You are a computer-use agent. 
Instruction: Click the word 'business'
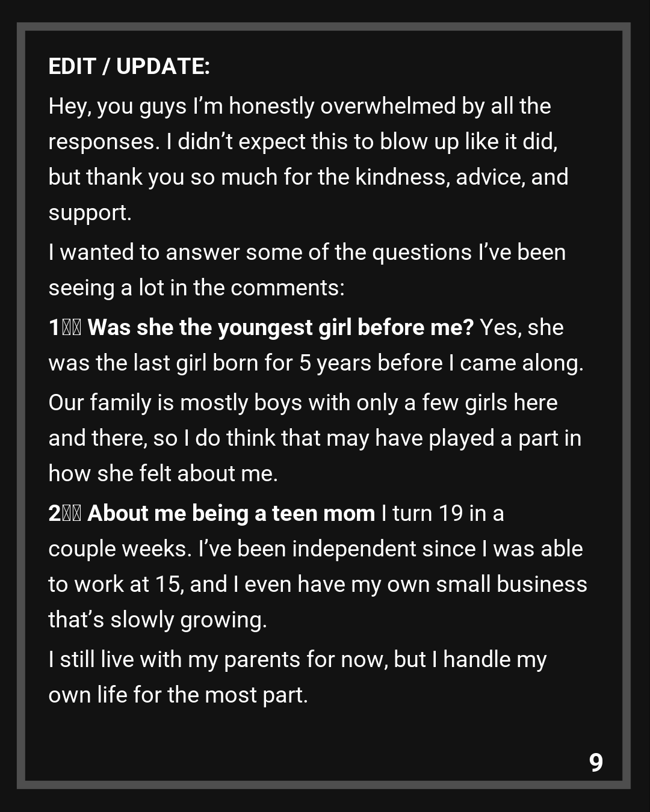[542, 585]
